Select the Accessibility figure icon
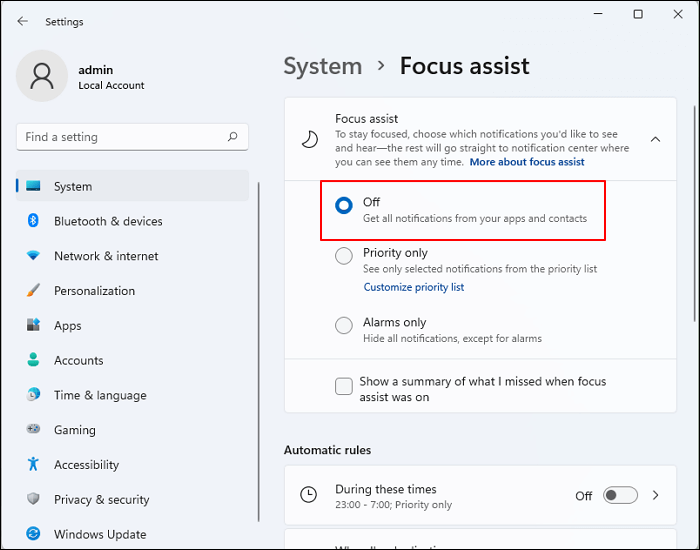This screenshot has height=550, width=700. (x=33, y=464)
